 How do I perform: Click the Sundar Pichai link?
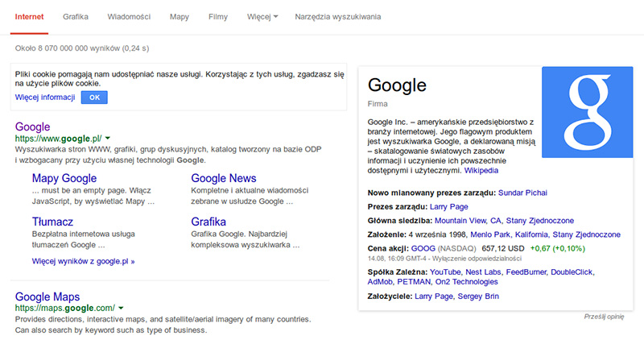coord(525,194)
